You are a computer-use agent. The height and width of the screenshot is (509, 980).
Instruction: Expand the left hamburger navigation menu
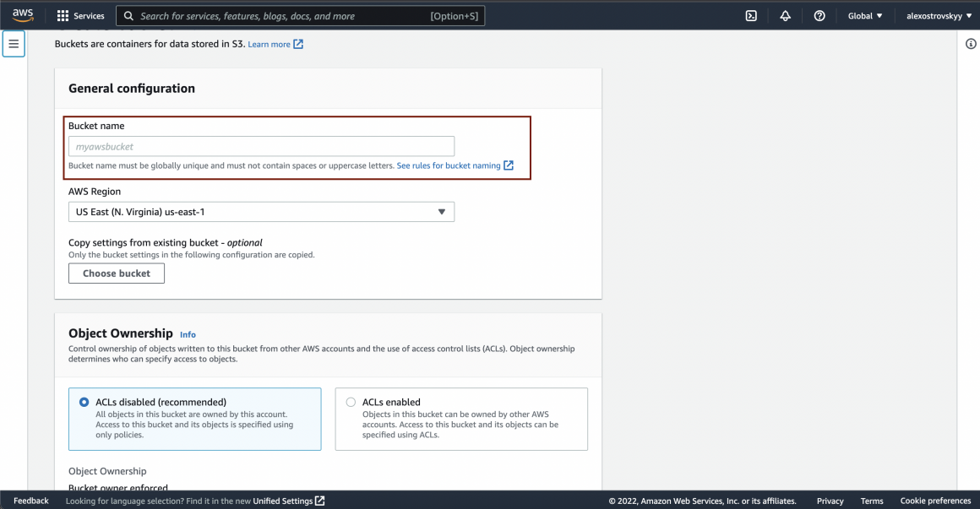tap(14, 44)
